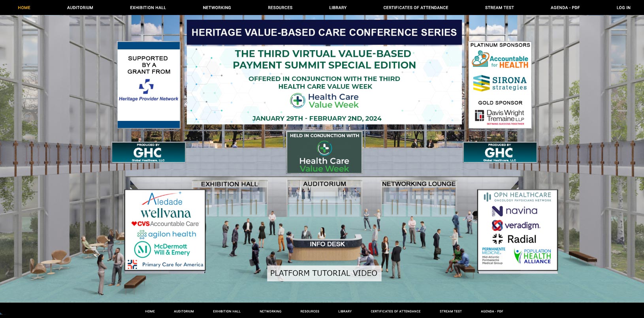Click Health Care Value Week green sign
644x318 pixels.
324,152
